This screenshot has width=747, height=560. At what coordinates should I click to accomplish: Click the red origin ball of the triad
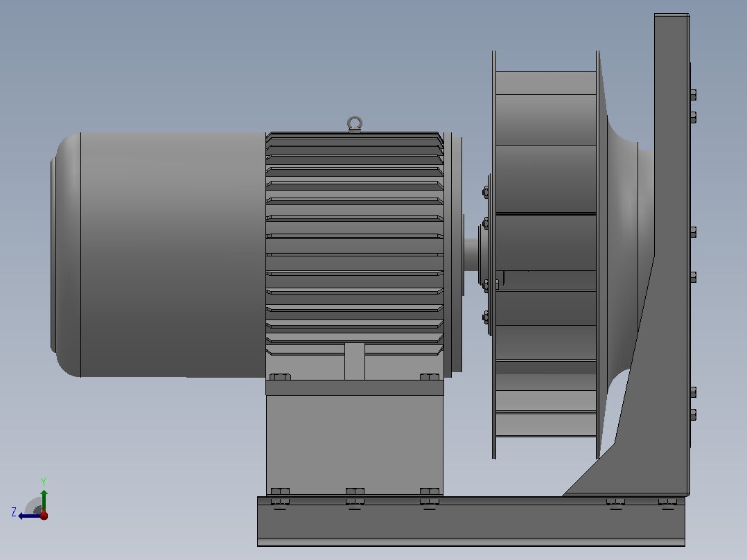(x=44, y=515)
